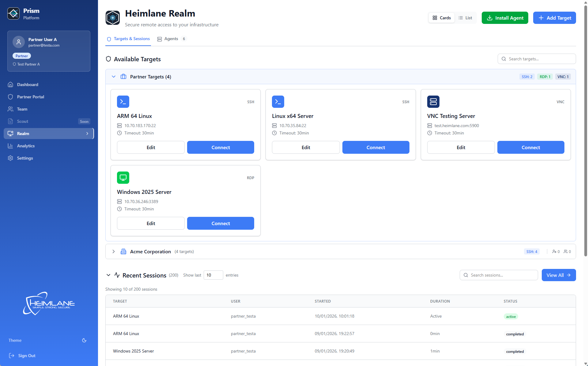
Task: Open Settings via the gear icon
Action: (x=10, y=158)
